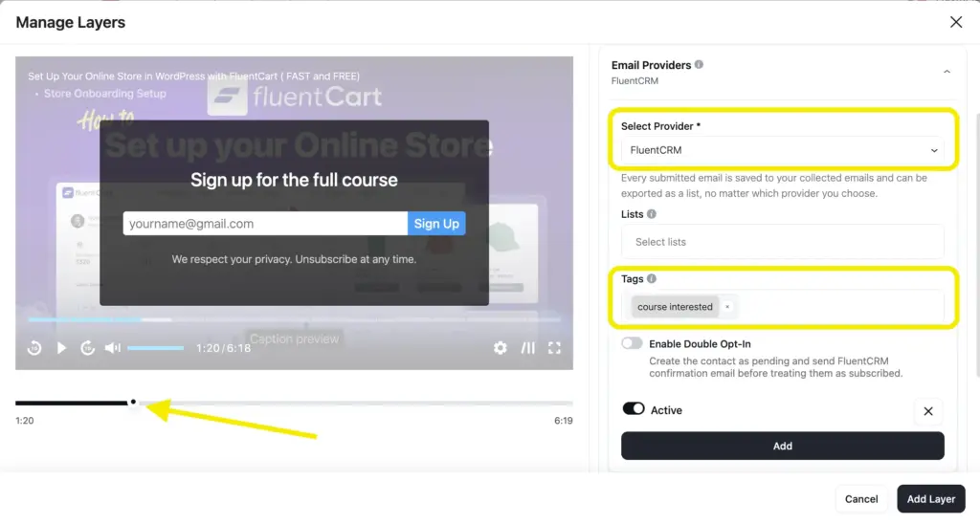The width and height of the screenshot is (980, 524).
Task: Open video player settings gear
Action: [500, 348]
